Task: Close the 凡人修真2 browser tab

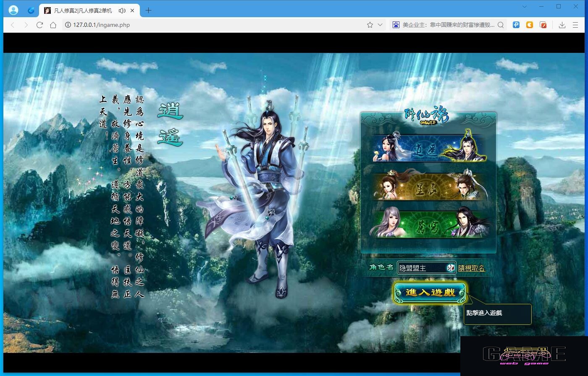Action: (x=133, y=10)
